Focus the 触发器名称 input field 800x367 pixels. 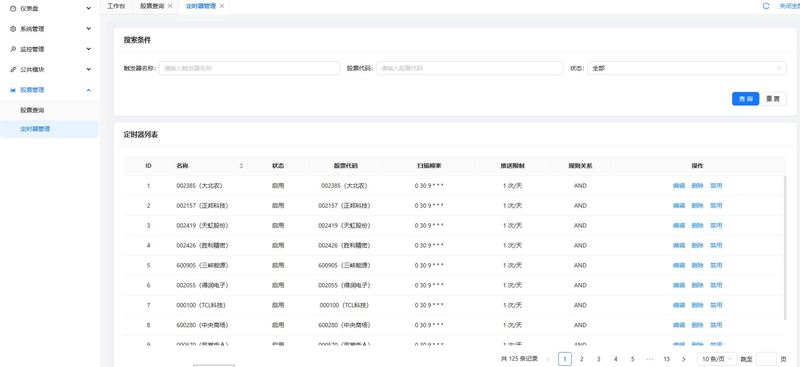click(249, 68)
